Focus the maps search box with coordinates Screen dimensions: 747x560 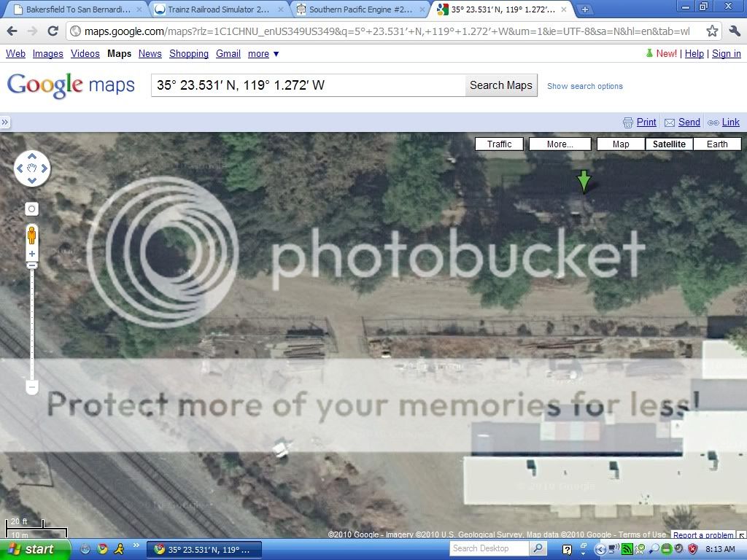[308, 85]
